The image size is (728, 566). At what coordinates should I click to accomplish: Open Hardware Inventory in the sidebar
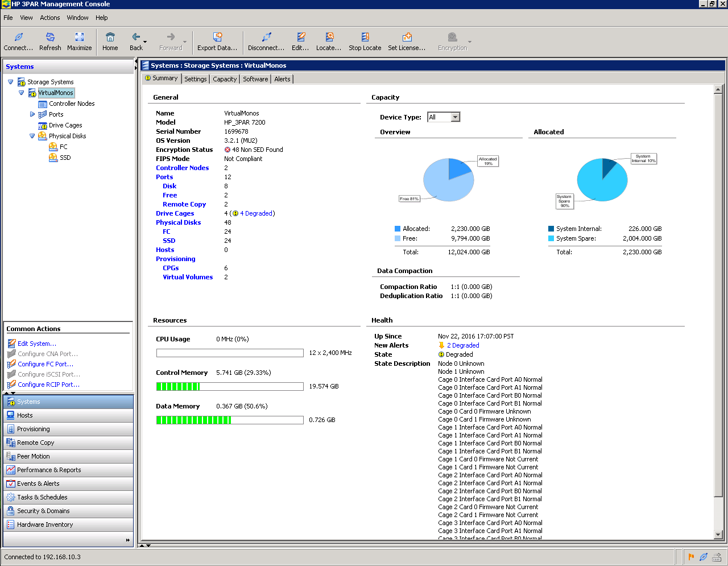45,524
